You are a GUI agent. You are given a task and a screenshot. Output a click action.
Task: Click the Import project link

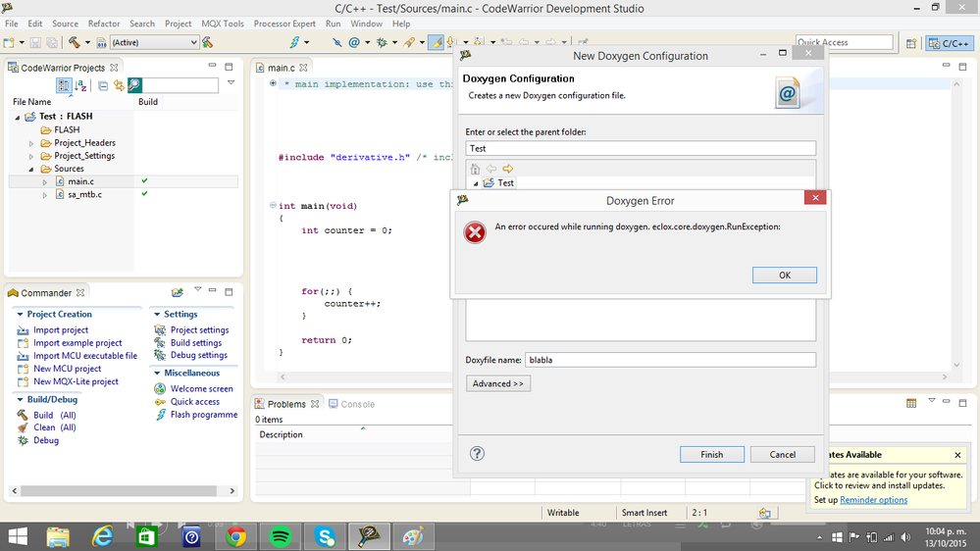(61, 329)
